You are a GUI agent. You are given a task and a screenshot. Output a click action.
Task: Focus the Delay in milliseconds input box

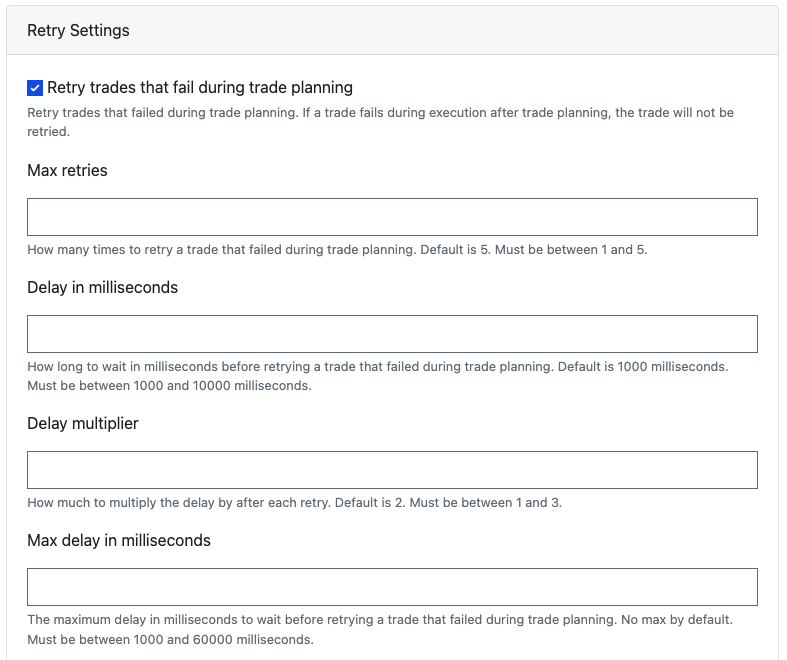(392, 334)
